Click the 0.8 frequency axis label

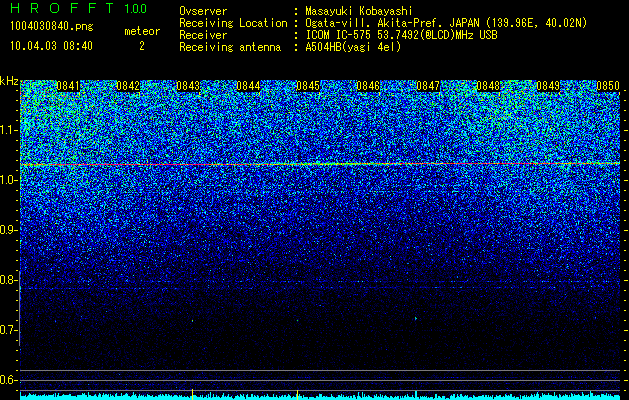[9, 280]
